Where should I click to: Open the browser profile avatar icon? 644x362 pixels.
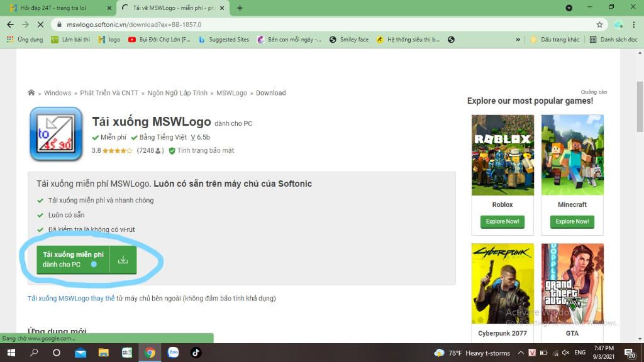[x=619, y=25]
